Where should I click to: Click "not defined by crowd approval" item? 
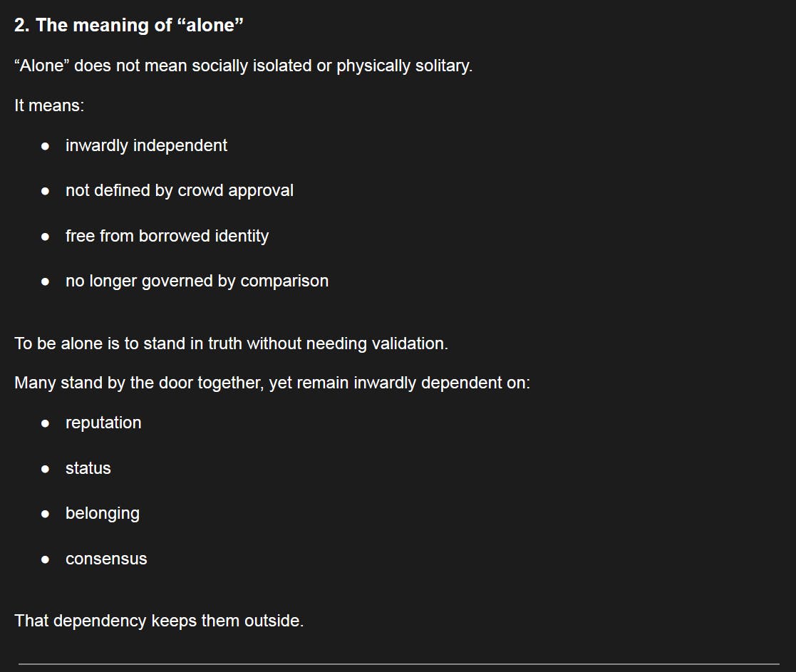click(179, 190)
